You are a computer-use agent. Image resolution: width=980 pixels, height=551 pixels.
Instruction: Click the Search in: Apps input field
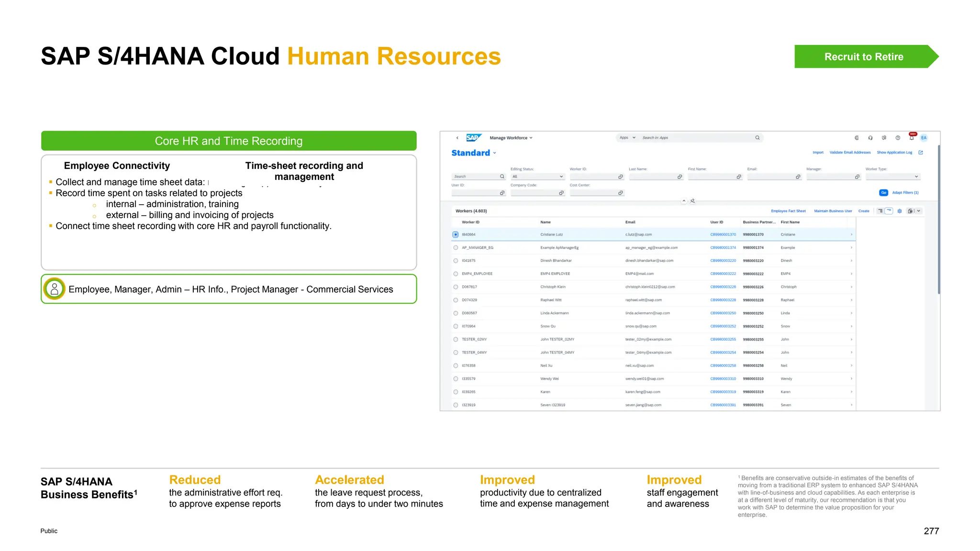[x=696, y=138]
